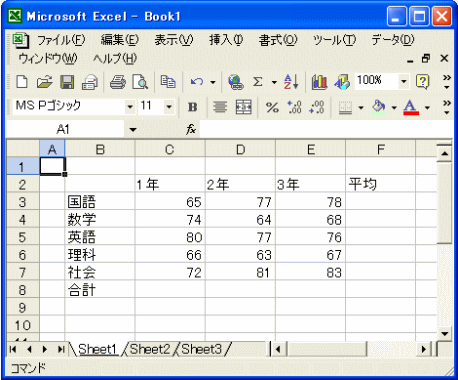Click the Save floppy disk icon
Image resolution: width=458 pixels, height=380 pixels.
(x=67, y=82)
